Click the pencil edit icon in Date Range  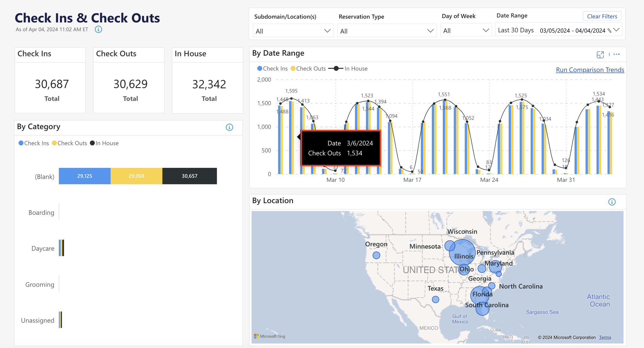pos(609,31)
